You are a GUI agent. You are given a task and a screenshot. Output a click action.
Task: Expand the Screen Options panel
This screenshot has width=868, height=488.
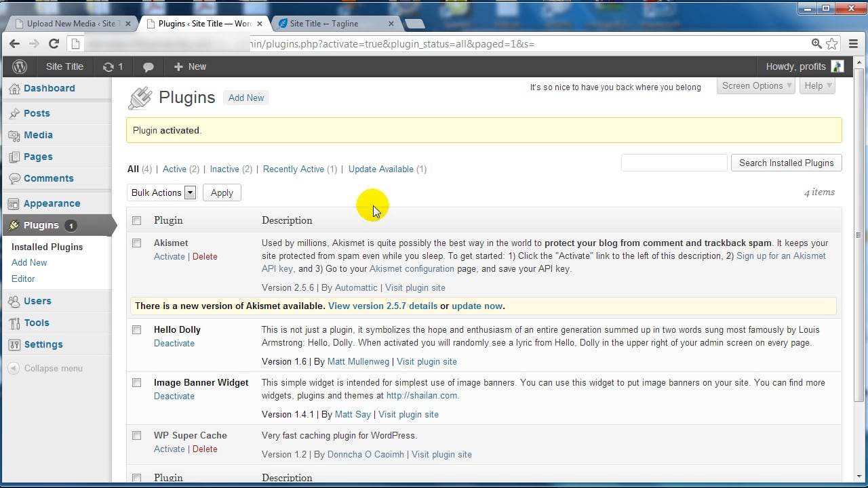click(755, 85)
